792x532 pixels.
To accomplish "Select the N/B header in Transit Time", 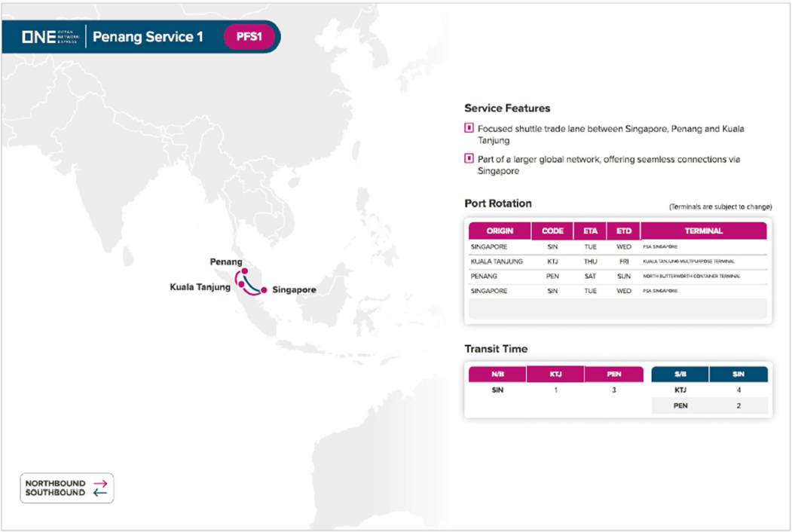I will point(497,375).
